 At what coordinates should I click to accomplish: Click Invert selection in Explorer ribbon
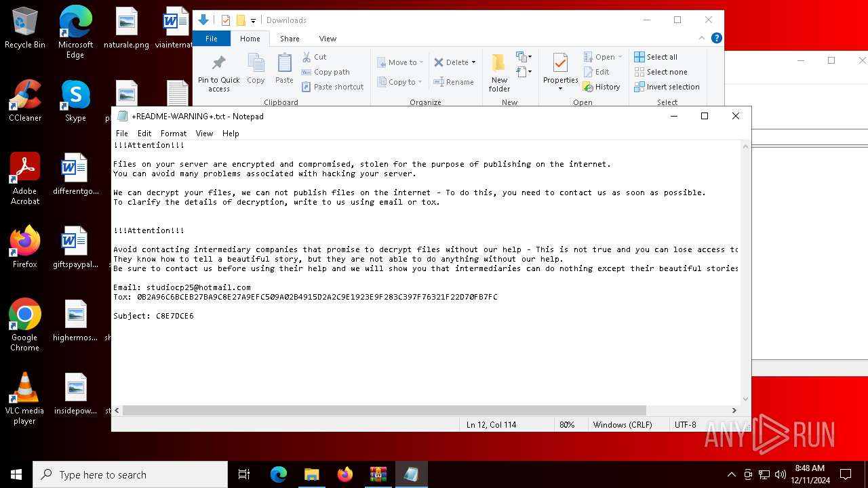(x=667, y=87)
